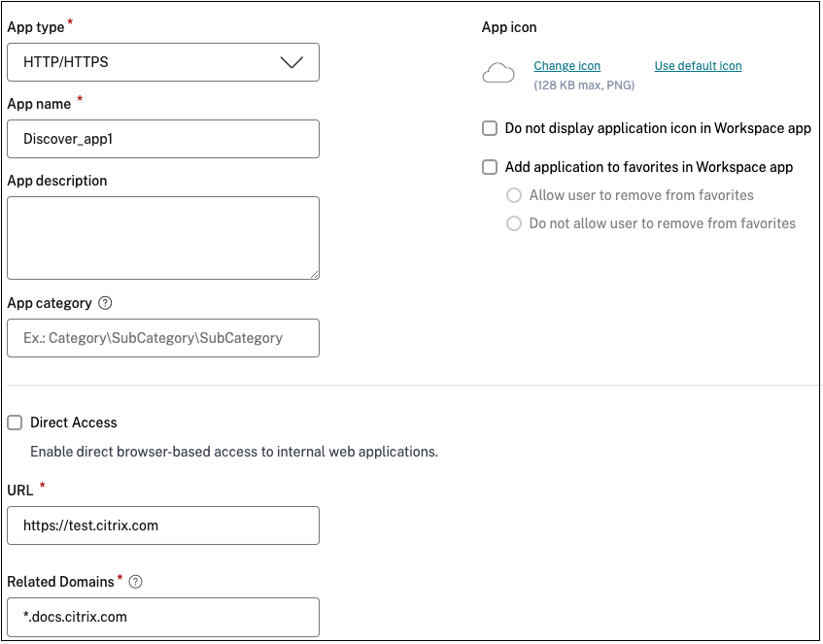Tick Add application to favorites checkbox
The width and height of the screenshot is (823, 644).
[490, 167]
